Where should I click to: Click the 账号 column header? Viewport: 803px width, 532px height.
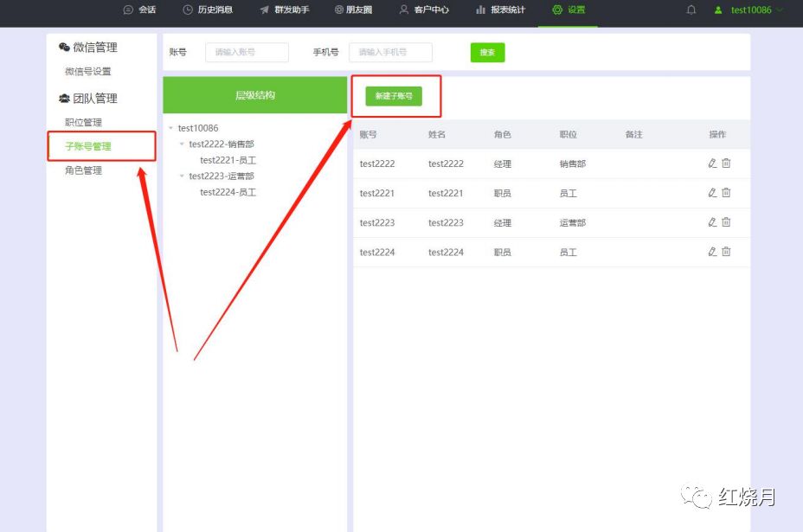pyautogui.click(x=368, y=134)
